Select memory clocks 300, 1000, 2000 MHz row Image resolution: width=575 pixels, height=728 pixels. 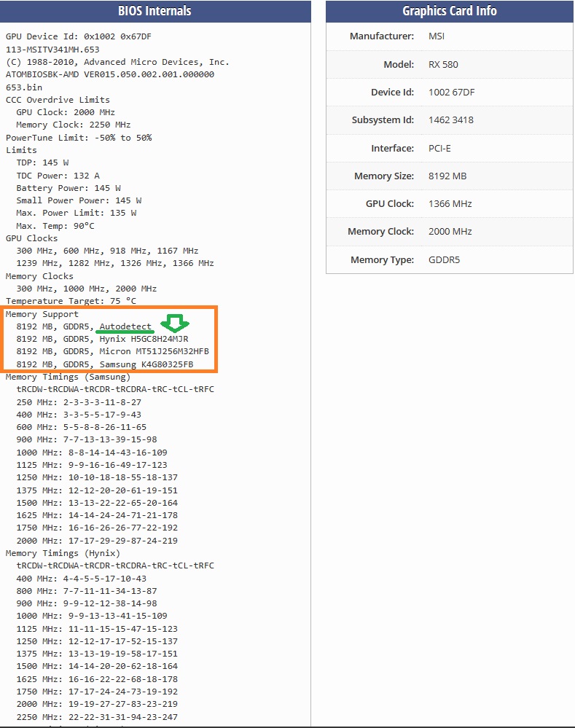87,289
